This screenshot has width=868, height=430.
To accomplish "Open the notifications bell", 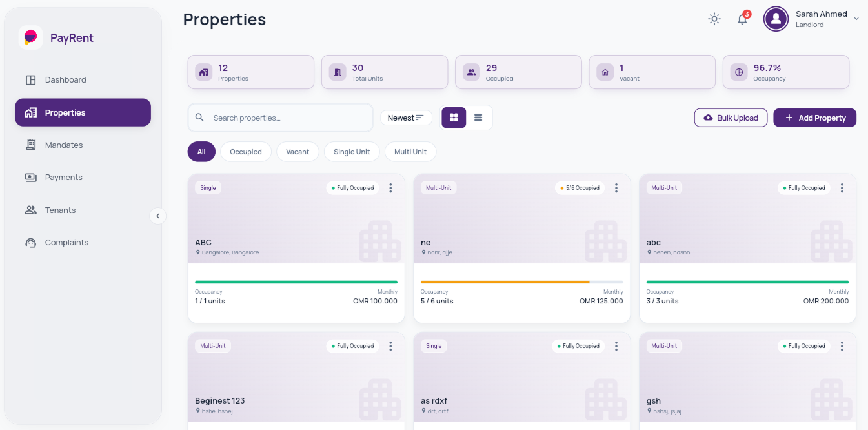I will tap(743, 19).
